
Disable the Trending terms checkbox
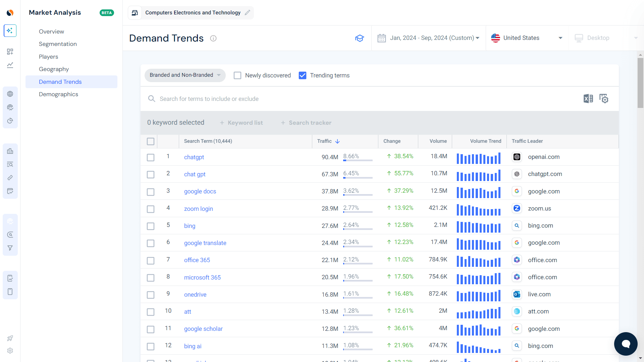pos(303,75)
